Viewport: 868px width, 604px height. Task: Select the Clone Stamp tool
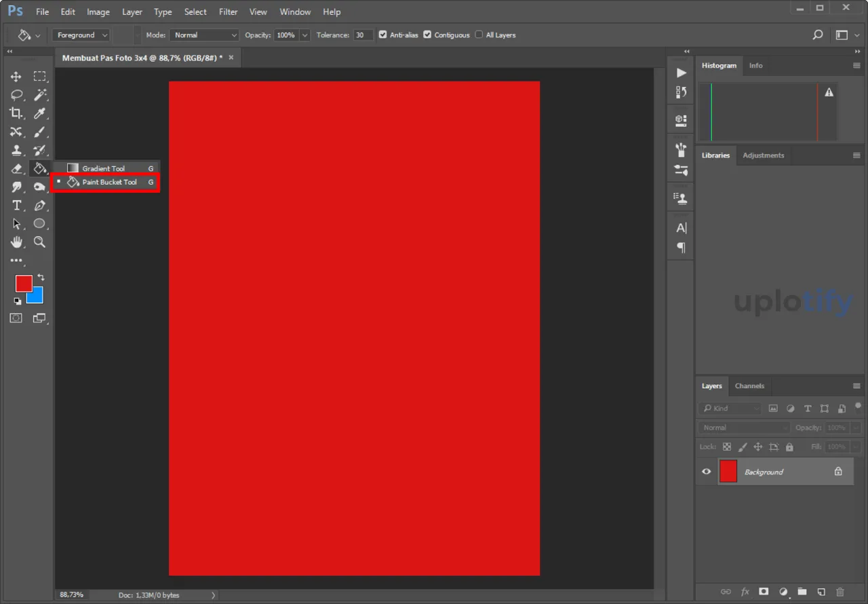click(x=16, y=150)
